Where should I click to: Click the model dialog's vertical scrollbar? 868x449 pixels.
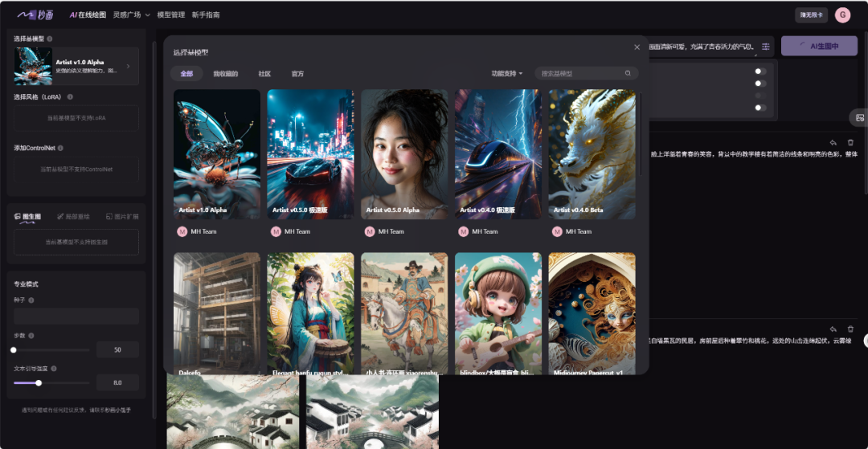pos(641,133)
